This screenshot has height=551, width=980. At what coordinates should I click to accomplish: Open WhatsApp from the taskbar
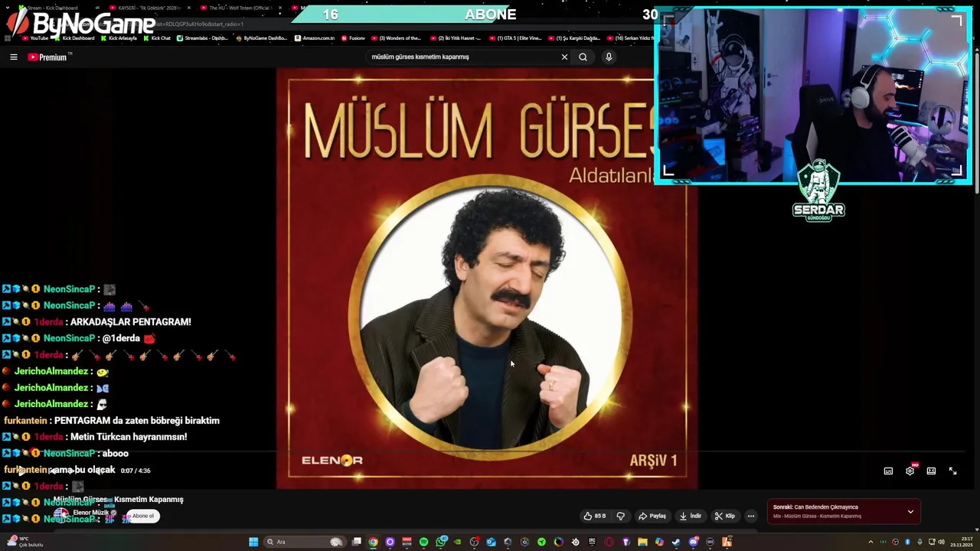[x=441, y=542]
